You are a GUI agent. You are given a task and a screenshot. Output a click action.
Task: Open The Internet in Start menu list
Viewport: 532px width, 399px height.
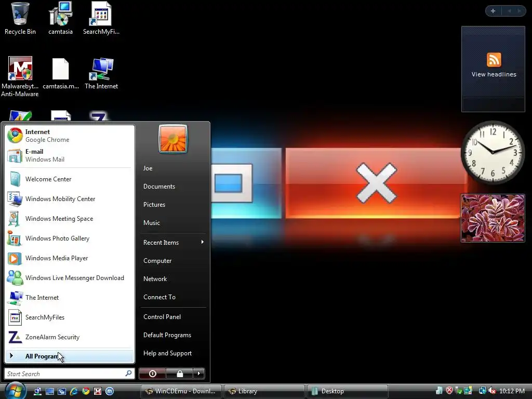pyautogui.click(x=70, y=298)
